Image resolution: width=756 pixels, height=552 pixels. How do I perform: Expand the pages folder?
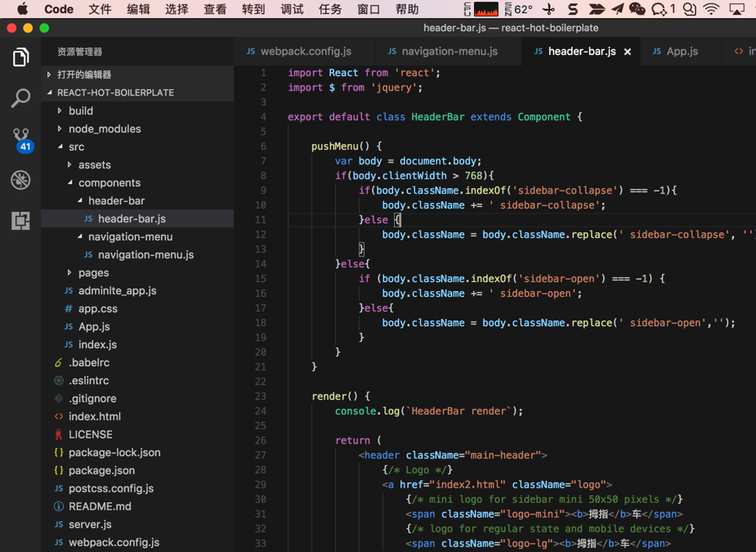[93, 272]
